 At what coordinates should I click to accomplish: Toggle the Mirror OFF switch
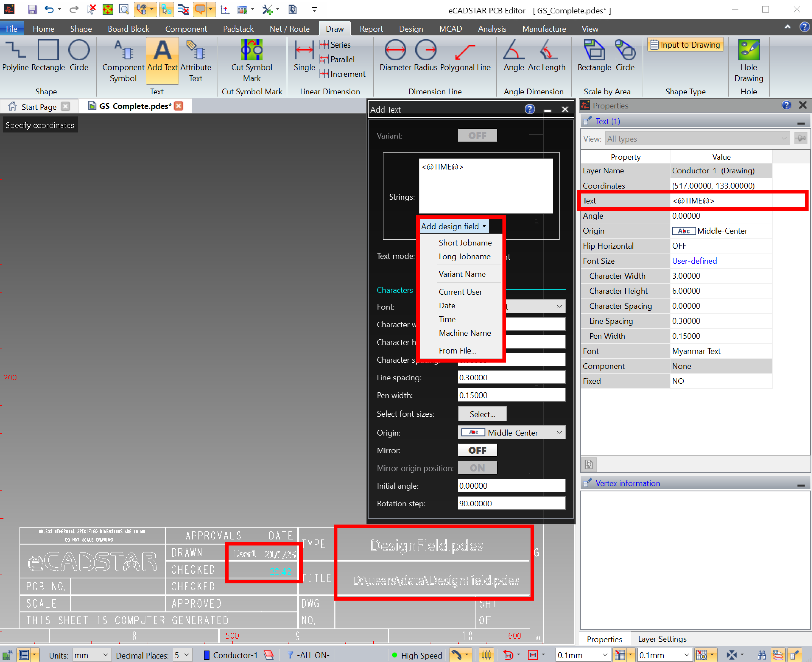pos(477,450)
